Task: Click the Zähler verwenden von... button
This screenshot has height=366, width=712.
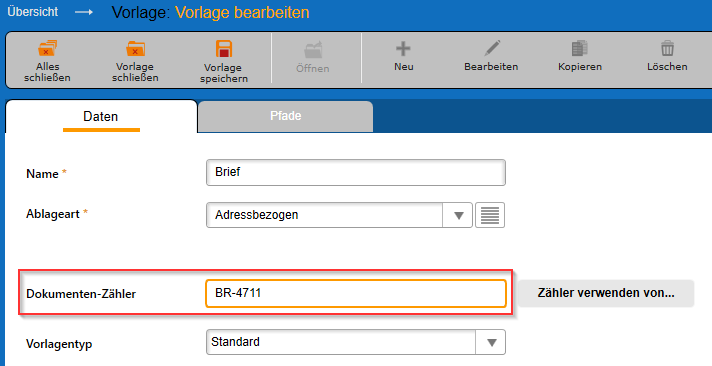Action: [606, 293]
